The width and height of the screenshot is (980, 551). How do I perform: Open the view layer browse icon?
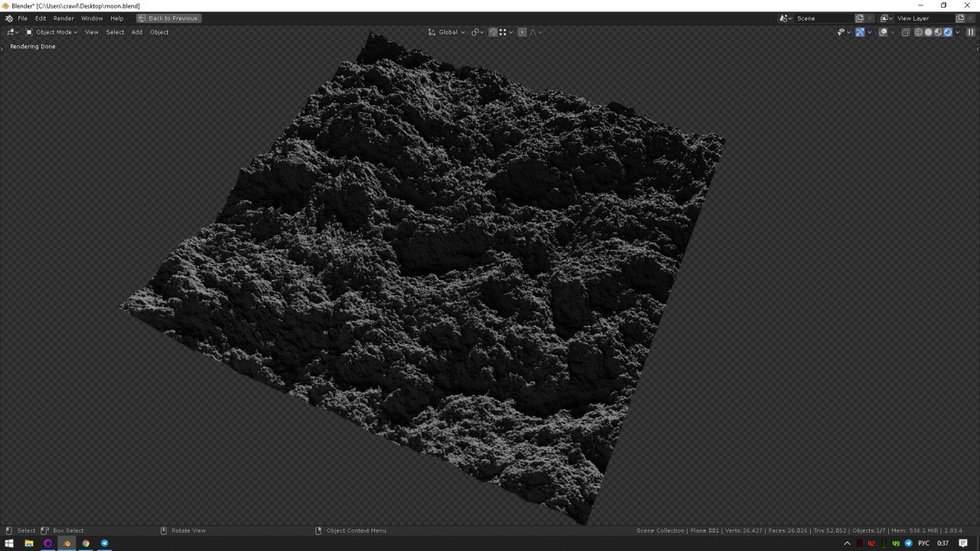click(x=887, y=18)
